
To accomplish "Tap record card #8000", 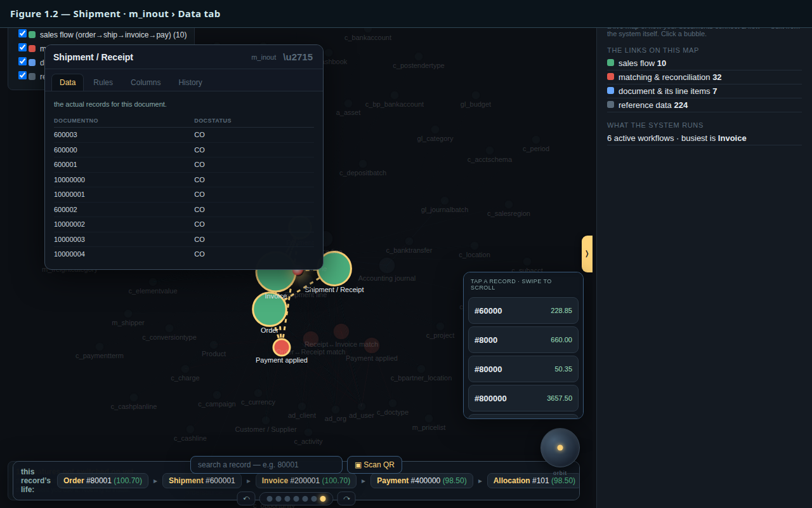I will (x=523, y=340).
